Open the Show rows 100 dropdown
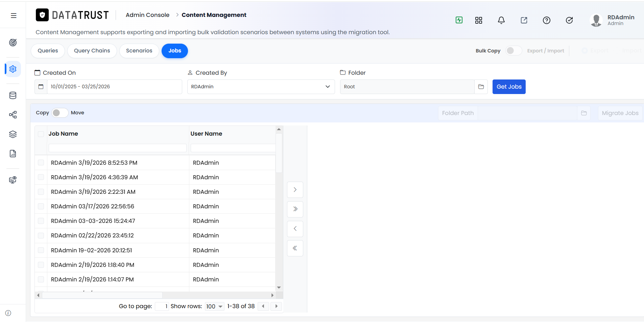Viewport: 644px width, 322px height. (x=214, y=306)
